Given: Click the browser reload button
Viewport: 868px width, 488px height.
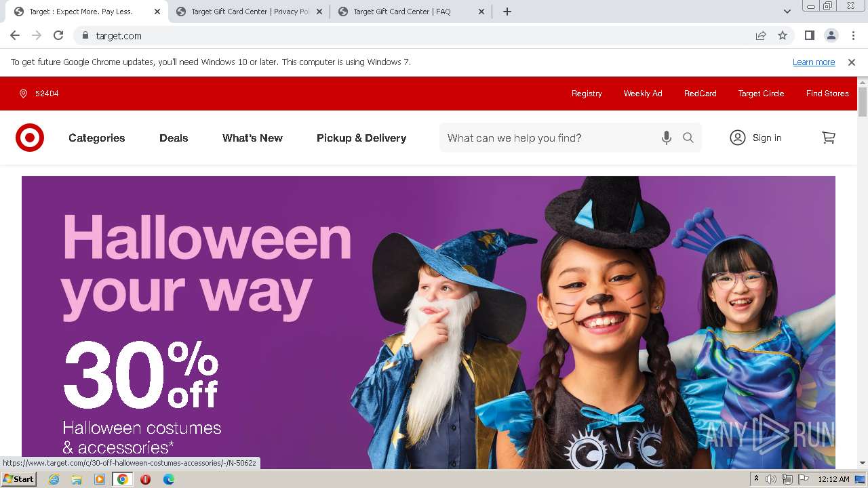Looking at the screenshot, I should (58, 35).
